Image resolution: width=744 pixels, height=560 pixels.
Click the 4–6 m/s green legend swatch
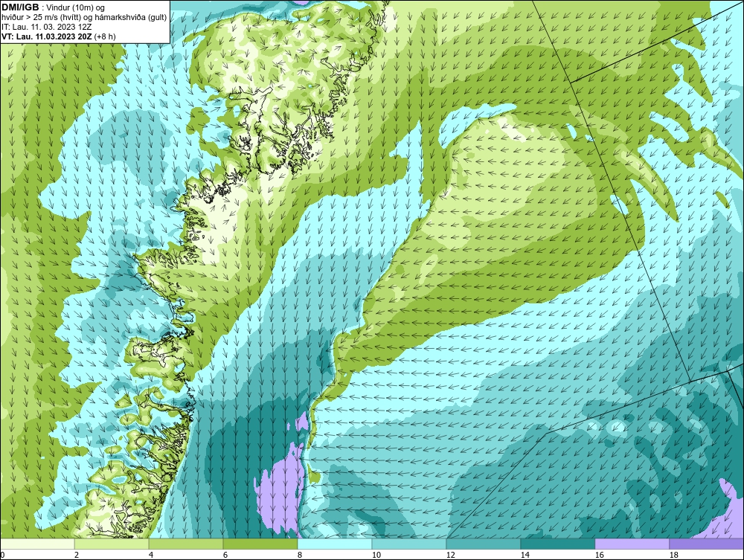pos(186,544)
